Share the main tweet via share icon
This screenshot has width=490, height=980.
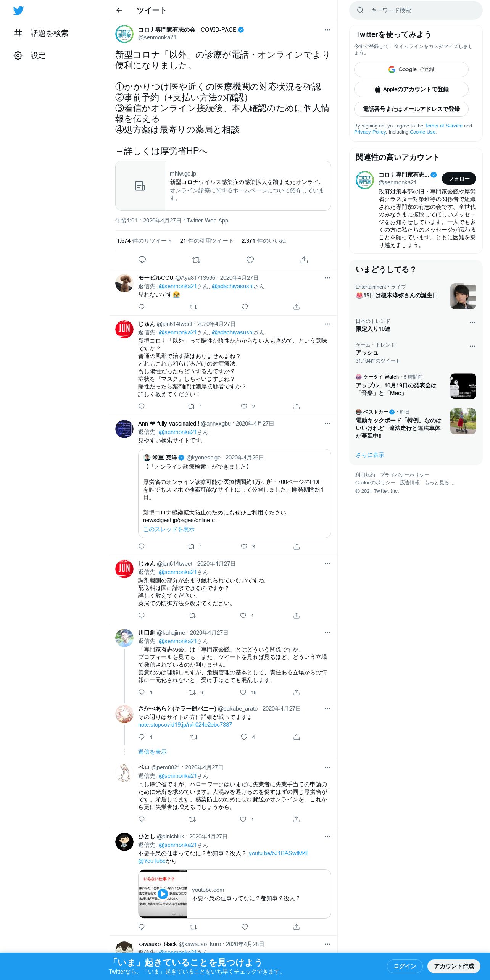304,260
